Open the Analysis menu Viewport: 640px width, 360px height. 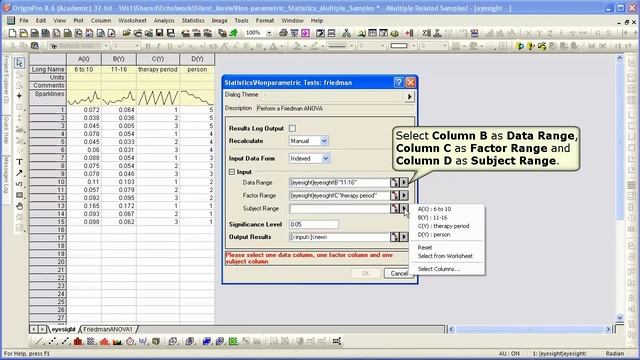click(164, 20)
